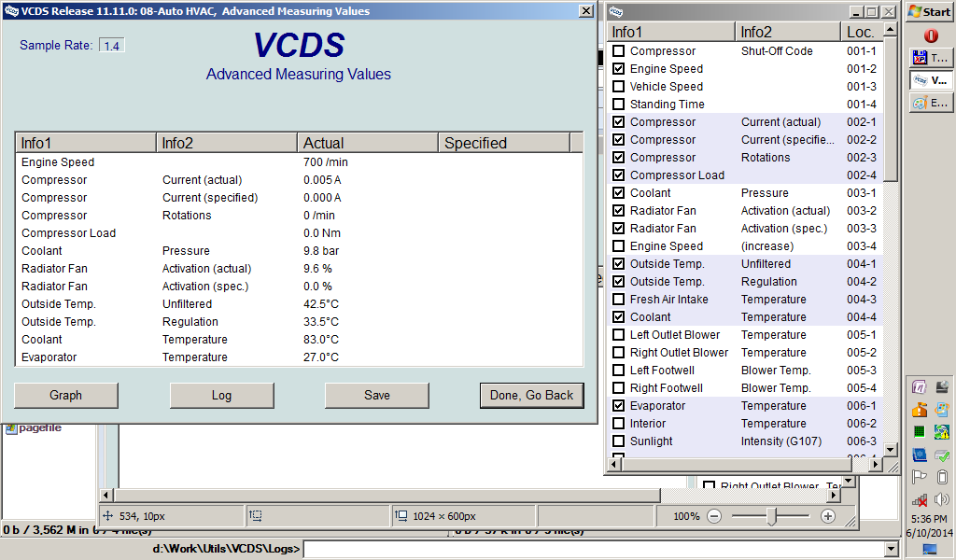Open the command line history dropdown arrow
The width and height of the screenshot is (956, 560).
pos(892,549)
